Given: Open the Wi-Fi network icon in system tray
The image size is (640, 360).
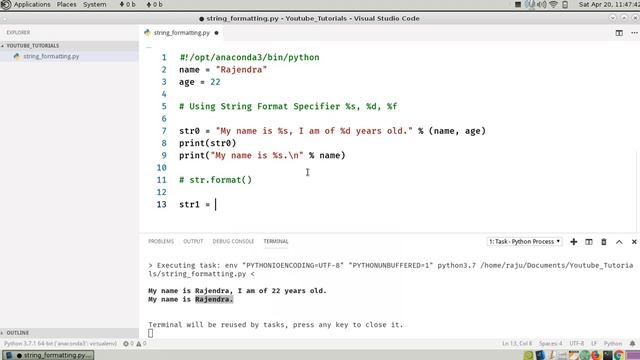Looking at the screenshot, I should pos(553,4).
